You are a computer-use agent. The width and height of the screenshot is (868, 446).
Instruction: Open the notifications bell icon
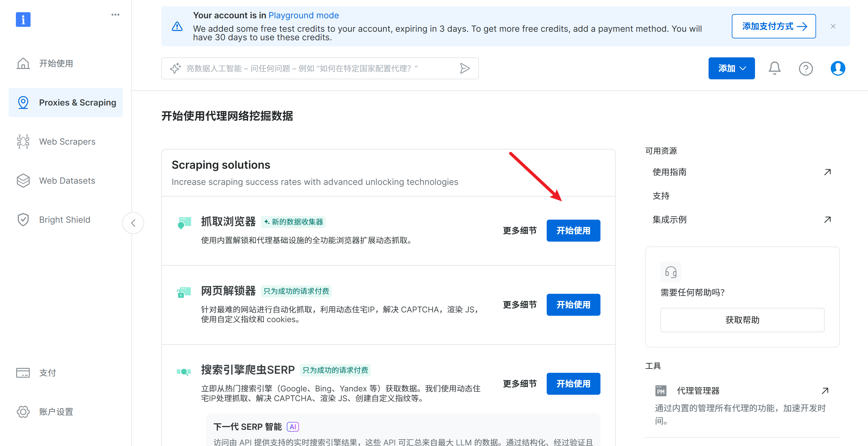point(774,68)
